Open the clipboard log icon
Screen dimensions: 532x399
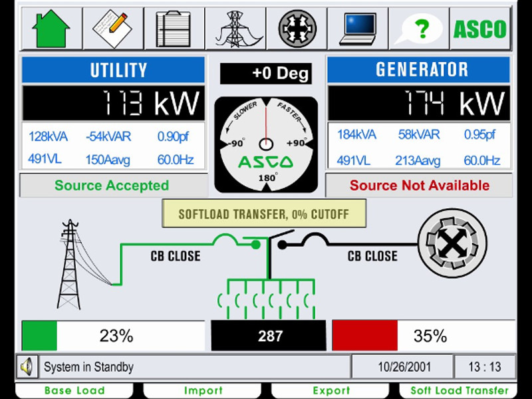174,29
